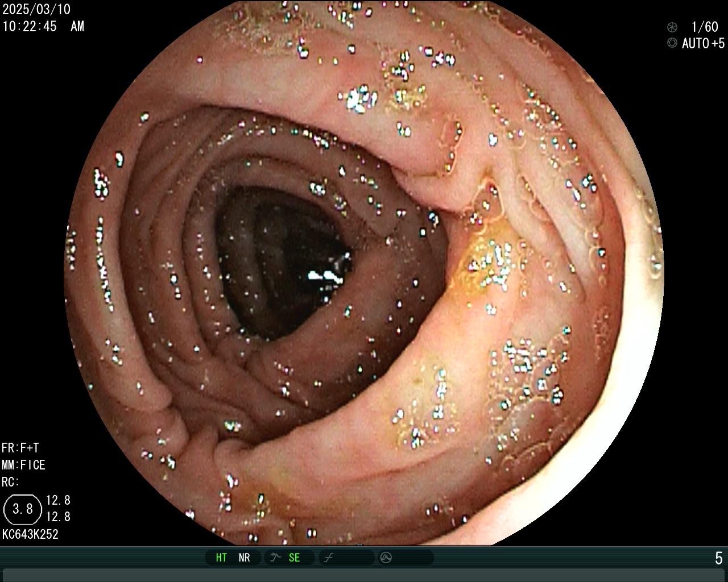Image resolution: width=728 pixels, height=582 pixels.
Task: Click the structure emphasis curve icon beside SE
Action: point(275,558)
